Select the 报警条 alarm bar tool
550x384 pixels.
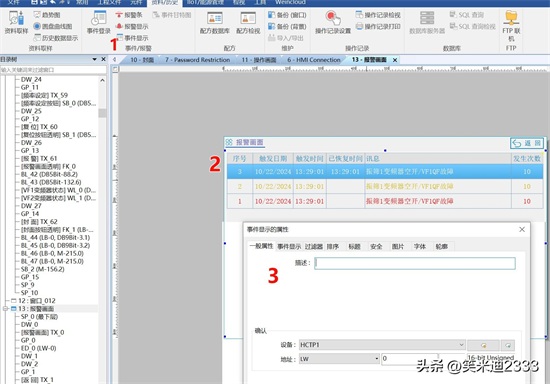pos(129,15)
